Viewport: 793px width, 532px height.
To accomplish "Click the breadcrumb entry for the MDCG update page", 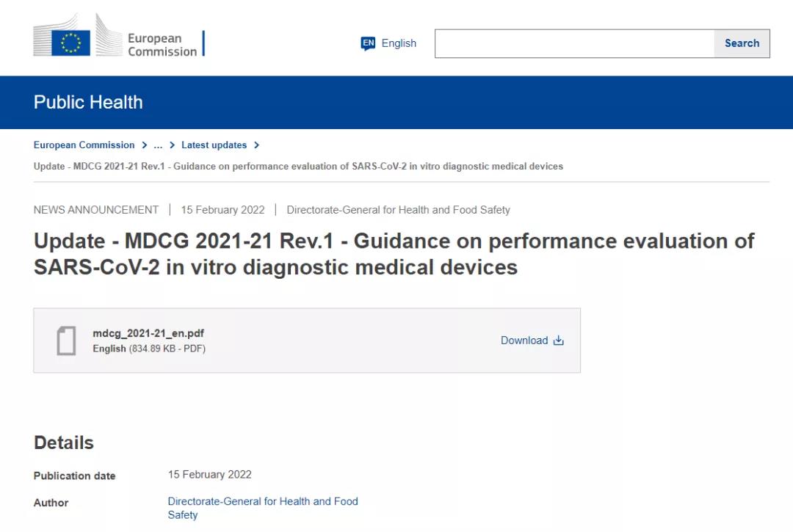I will (298, 166).
